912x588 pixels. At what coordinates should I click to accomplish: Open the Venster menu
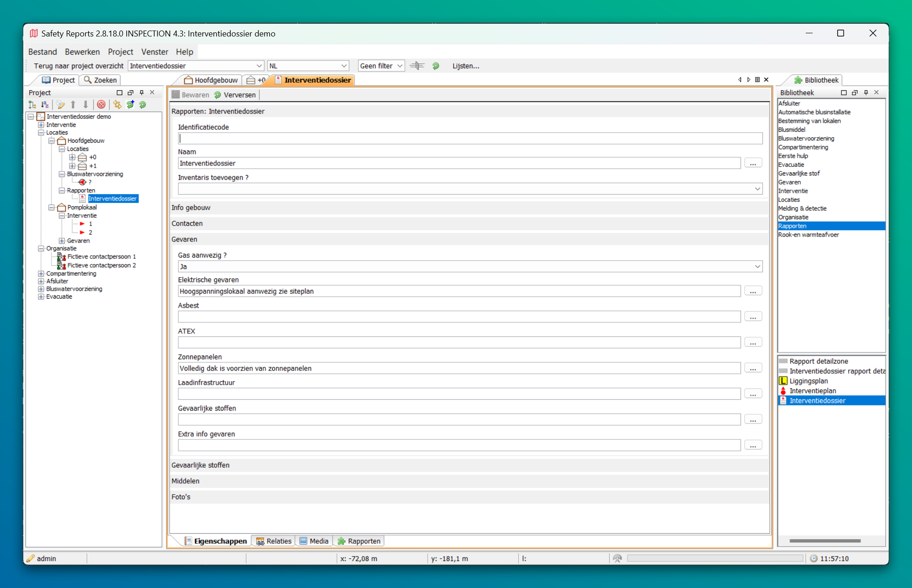154,52
